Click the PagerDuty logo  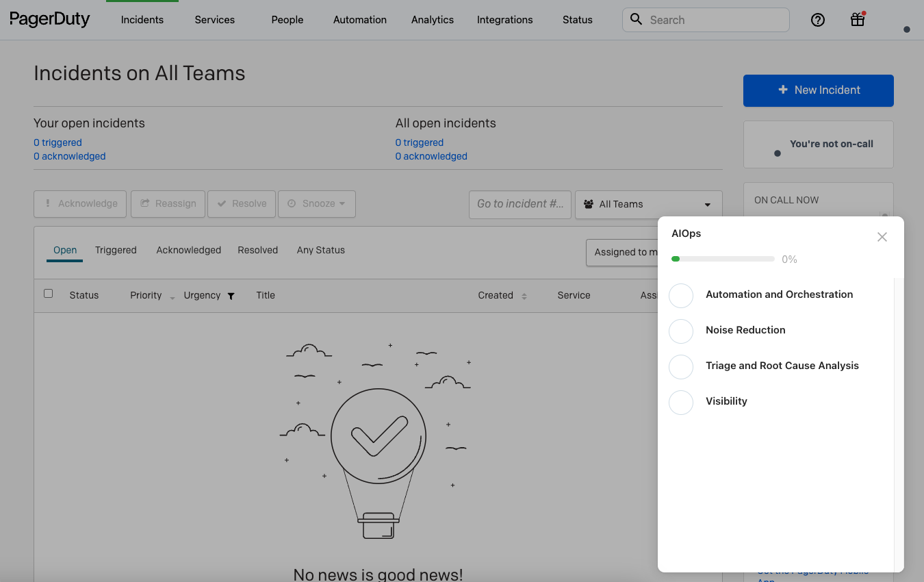click(x=49, y=19)
